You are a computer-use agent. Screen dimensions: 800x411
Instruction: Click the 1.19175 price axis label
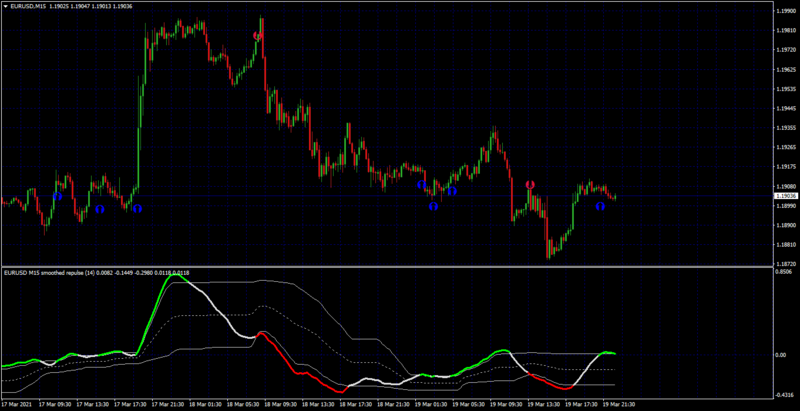coord(785,167)
